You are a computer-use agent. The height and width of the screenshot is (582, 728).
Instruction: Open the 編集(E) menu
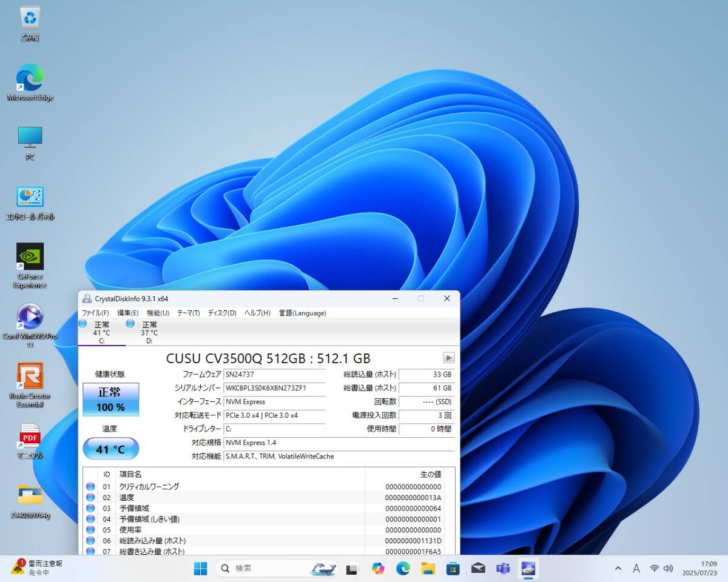click(x=128, y=313)
